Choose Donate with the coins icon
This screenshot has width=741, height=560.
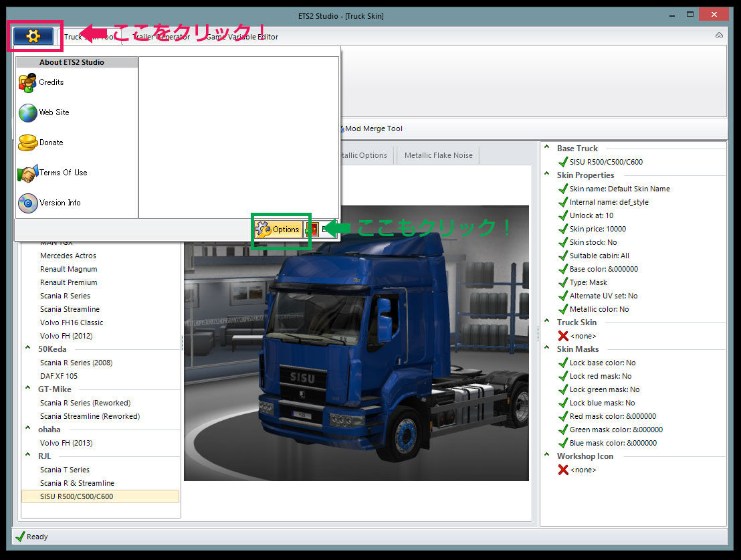[x=41, y=143]
